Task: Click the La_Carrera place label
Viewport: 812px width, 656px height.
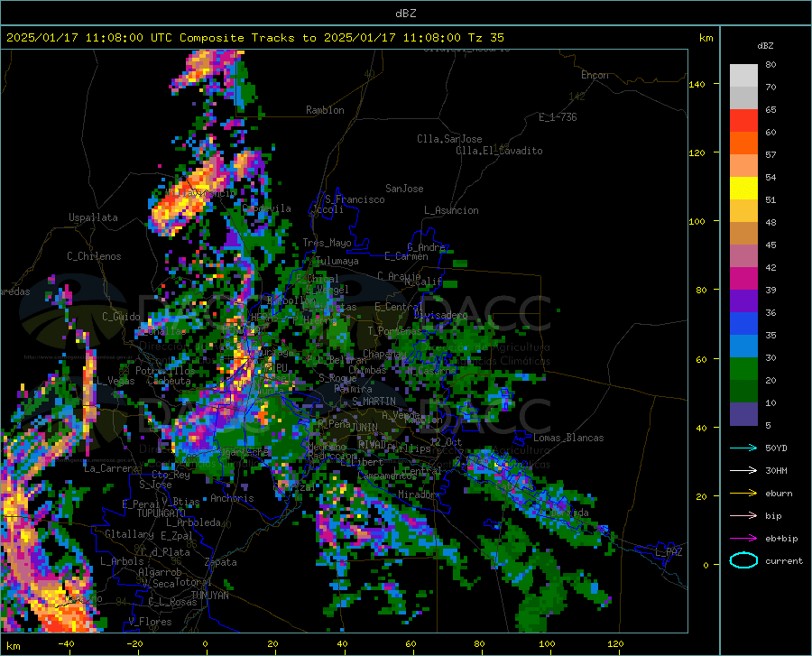Action: (111, 468)
